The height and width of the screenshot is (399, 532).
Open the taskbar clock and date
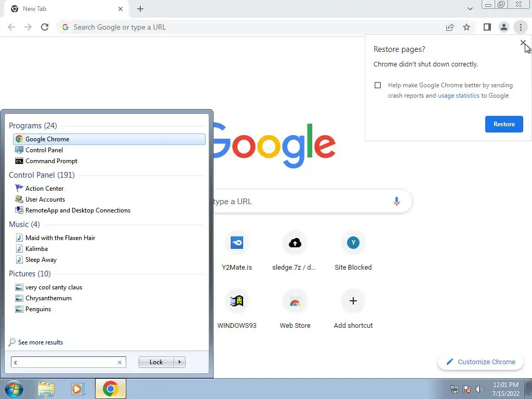click(506, 389)
